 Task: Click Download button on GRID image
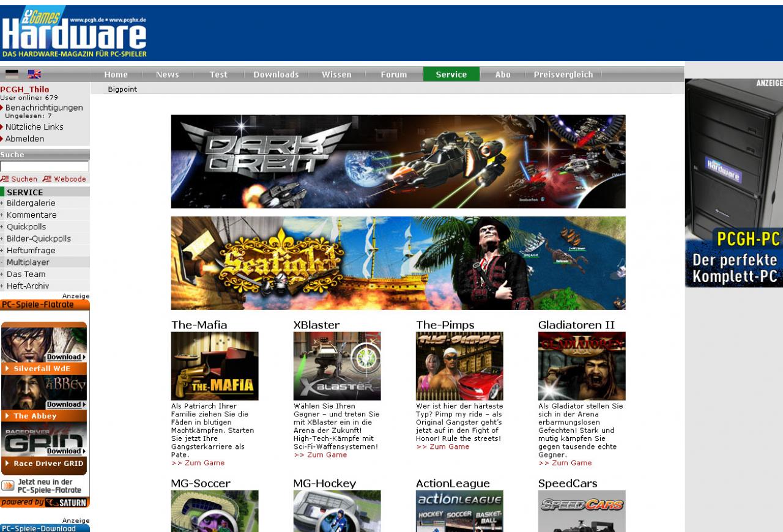click(66, 451)
